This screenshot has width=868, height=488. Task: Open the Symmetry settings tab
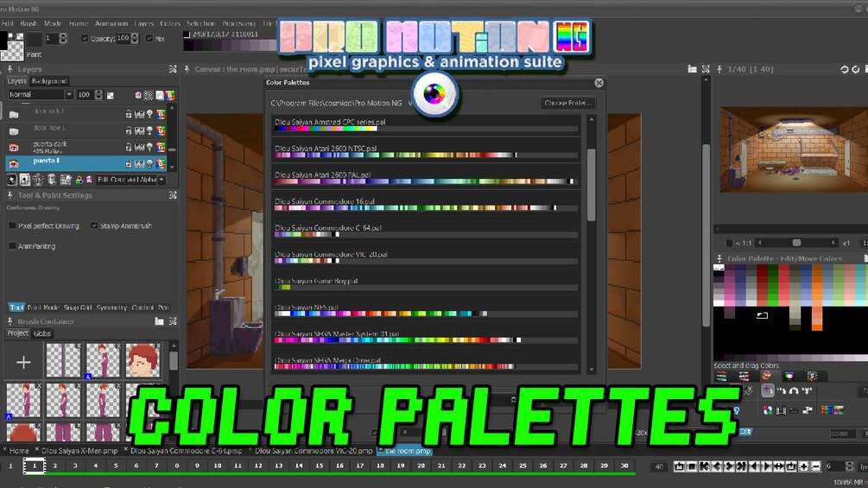click(111, 307)
